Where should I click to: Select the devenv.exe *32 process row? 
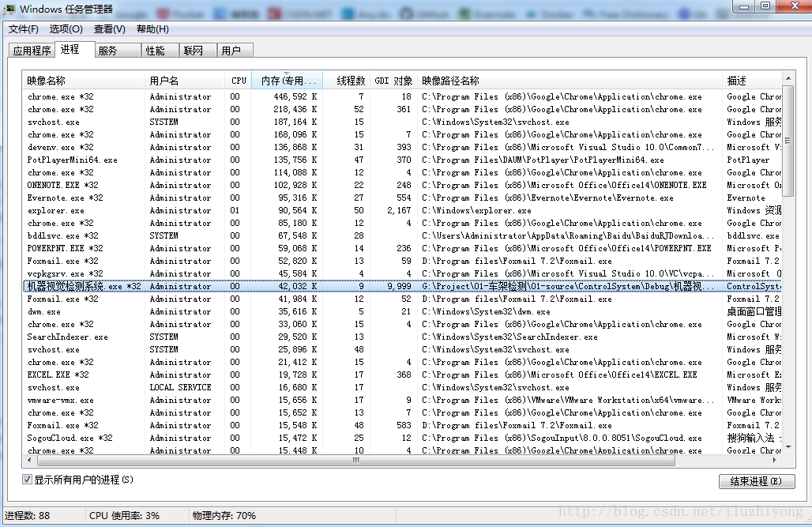(402, 147)
